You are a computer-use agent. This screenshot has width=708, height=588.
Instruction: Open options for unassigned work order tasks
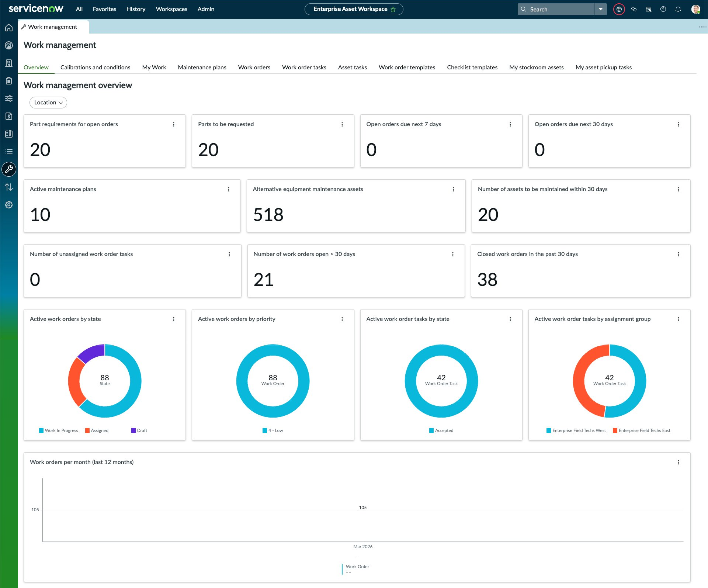click(x=229, y=254)
